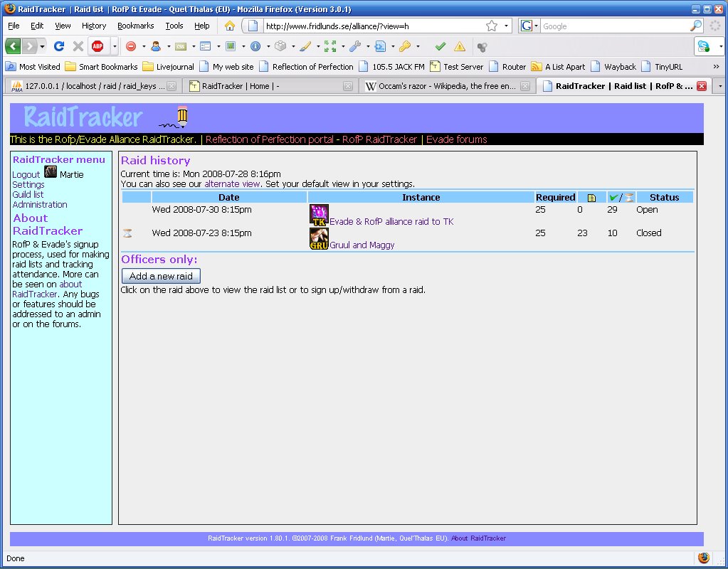Image resolution: width=728 pixels, height=569 pixels.
Task: Click the Home icon beside the address bar
Action: 230,26
